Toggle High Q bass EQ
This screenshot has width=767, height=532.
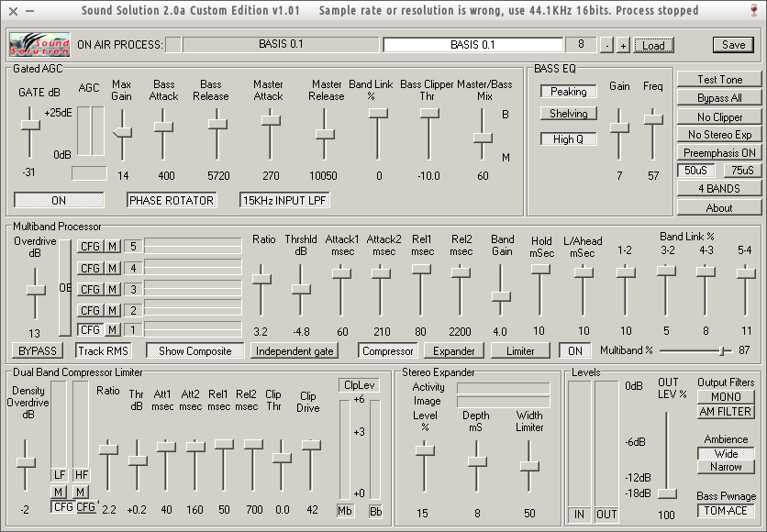coord(569,139)
